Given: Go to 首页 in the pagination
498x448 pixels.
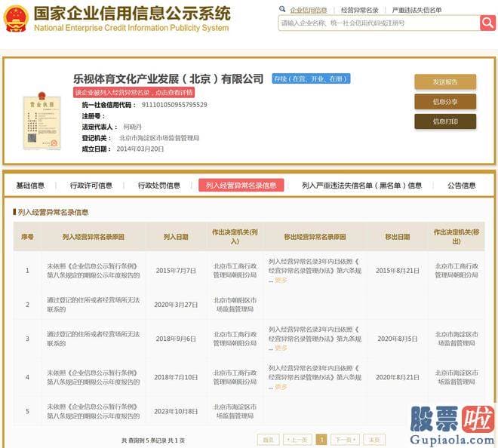Looking at the screenshot, I should click(x=269, y=440).
